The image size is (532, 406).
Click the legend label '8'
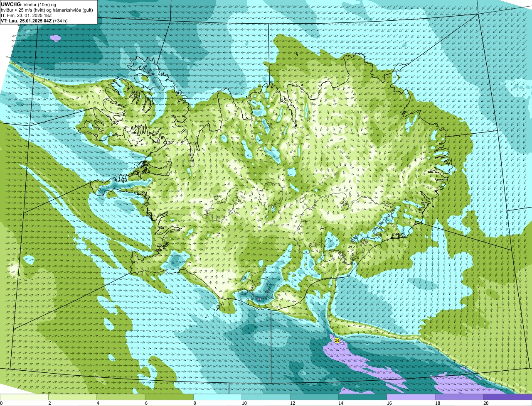click(194, 403)
